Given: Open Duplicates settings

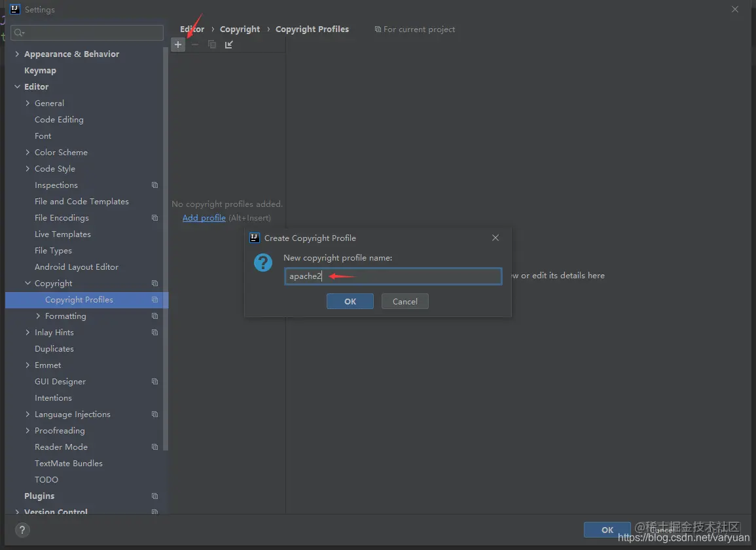Looking at the screenshot, I should (54, 349).
